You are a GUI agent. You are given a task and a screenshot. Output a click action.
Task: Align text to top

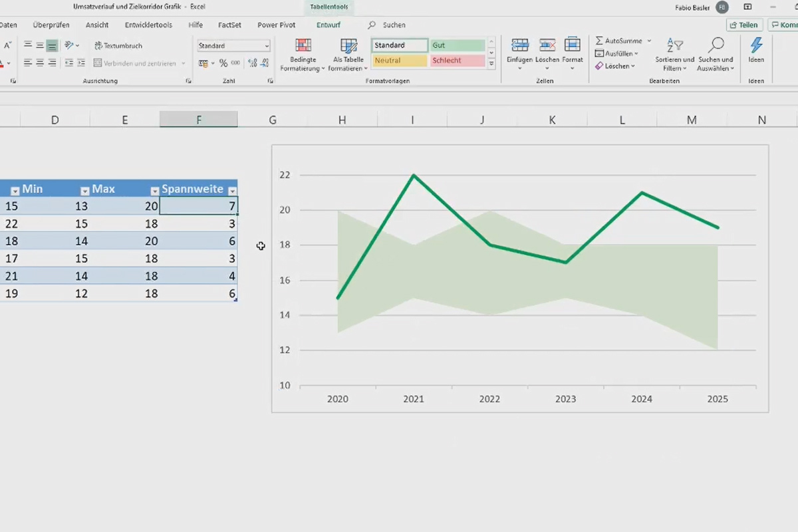pyautogui.click(x=28, y=45)
